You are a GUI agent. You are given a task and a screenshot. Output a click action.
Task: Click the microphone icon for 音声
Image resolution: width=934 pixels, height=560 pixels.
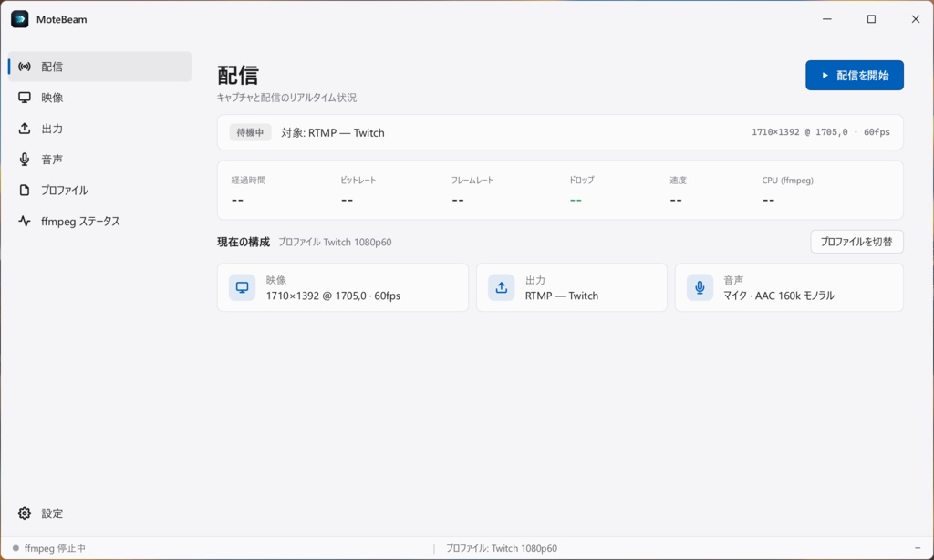(25, 159)
